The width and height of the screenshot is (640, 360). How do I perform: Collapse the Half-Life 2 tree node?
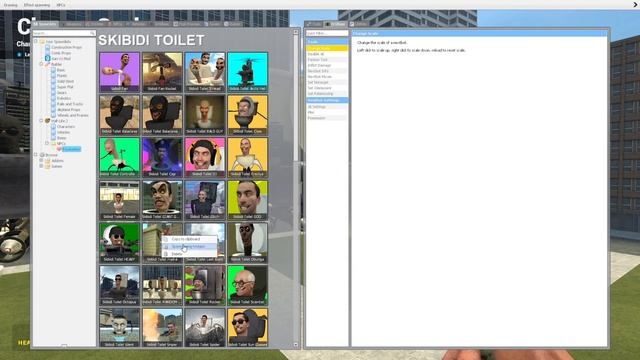tap(41, 121)
